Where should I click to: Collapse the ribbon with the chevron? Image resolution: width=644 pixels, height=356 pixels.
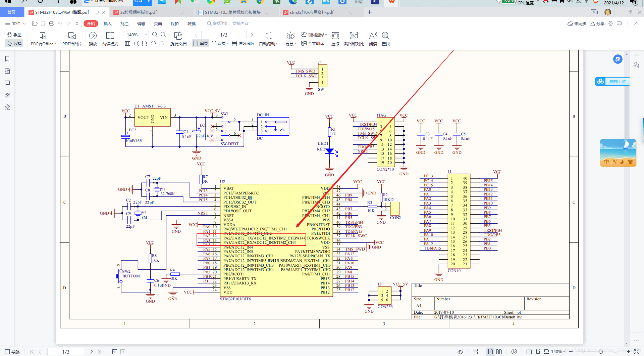pyautogui.click(x=637, y=24)
